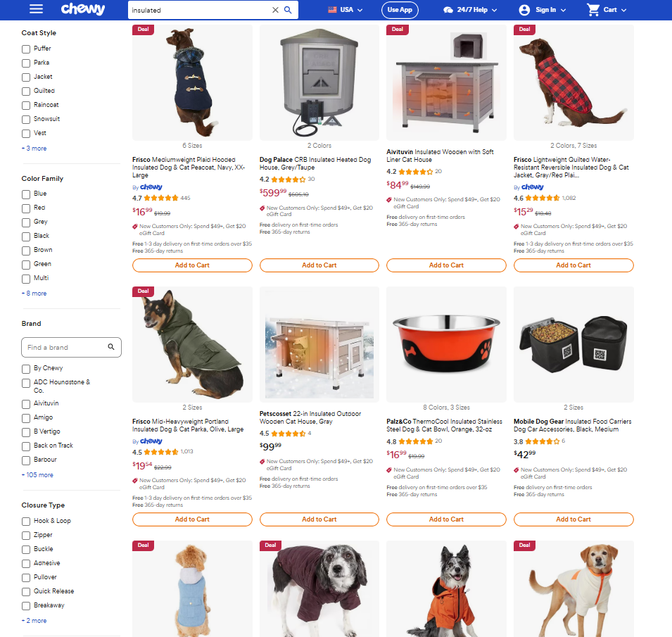Open the 24/7 Help menu

pyautogui.click(x=471, y=10)
